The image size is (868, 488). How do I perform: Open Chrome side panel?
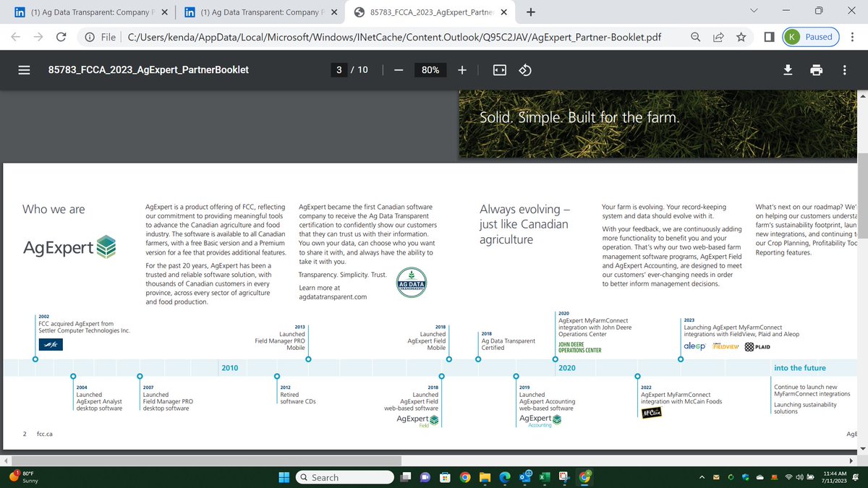point(769,37)
